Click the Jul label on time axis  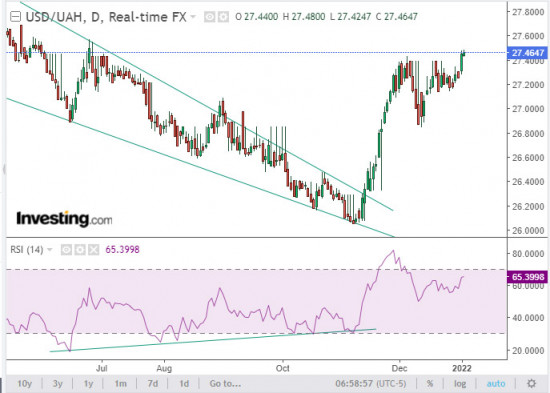click(102, 368)
